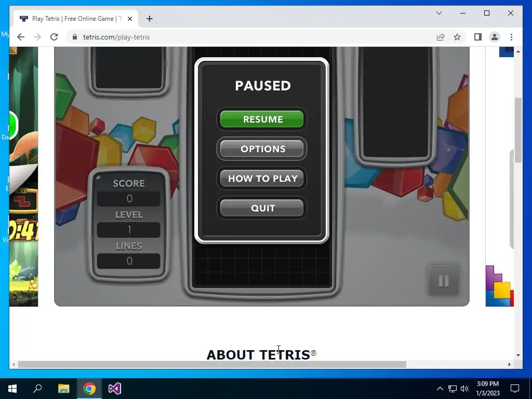Click the left side game advertisement
This screenshot has height=399, width=532.
tap(24, 177)
